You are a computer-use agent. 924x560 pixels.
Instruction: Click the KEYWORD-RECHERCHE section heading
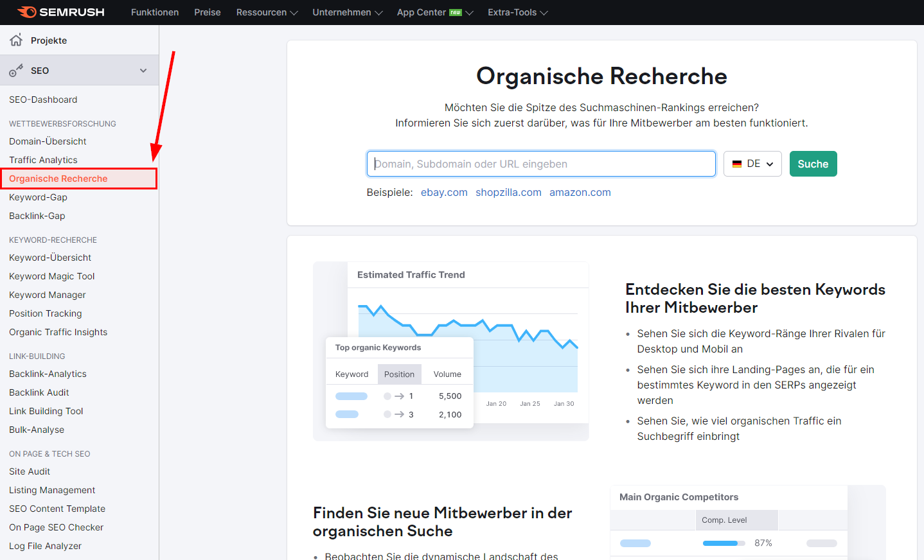pos(53,240)
